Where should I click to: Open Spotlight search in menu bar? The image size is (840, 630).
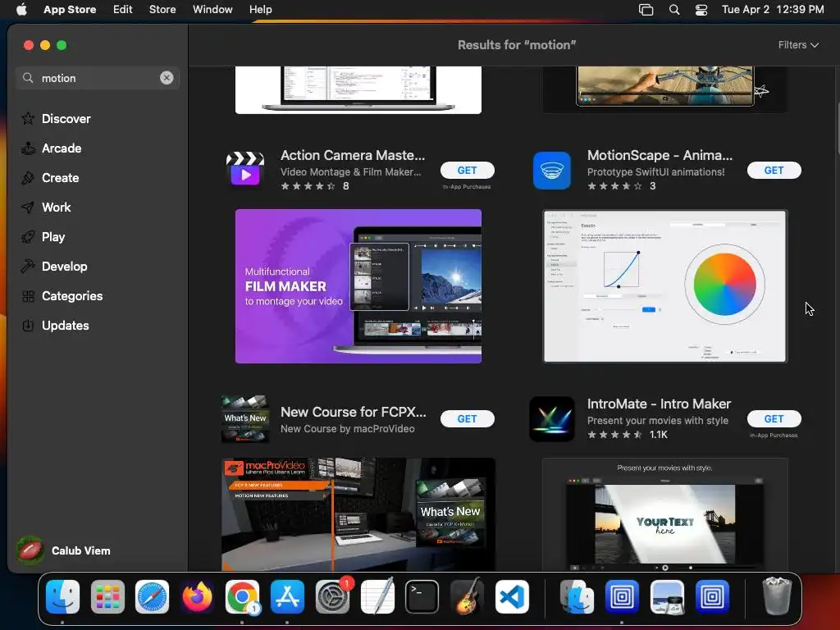pos(674,10)
